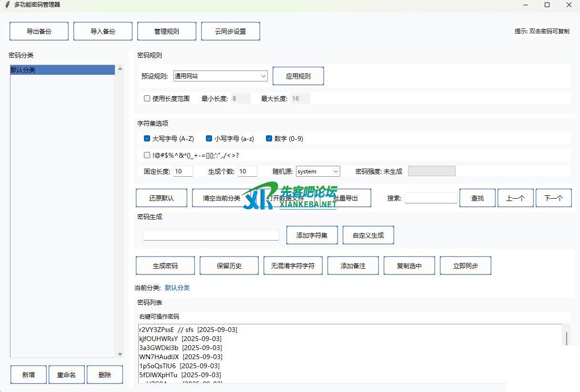Open the 预设规则 dropdown list

point(264,76)
